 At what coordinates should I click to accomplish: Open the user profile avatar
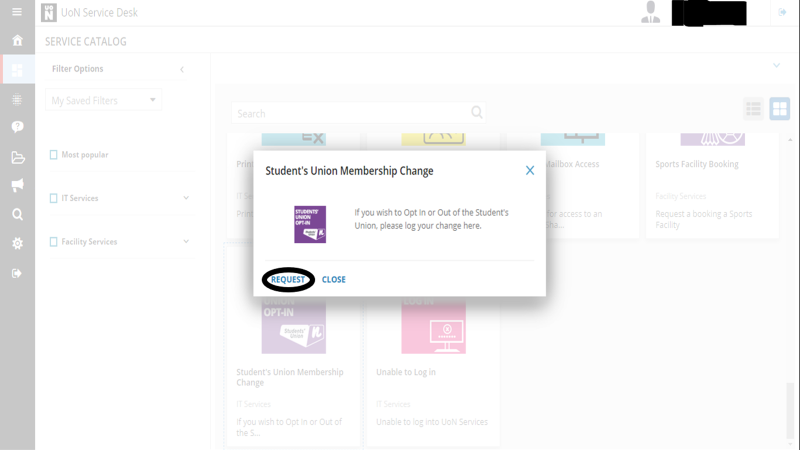(651, 12)
